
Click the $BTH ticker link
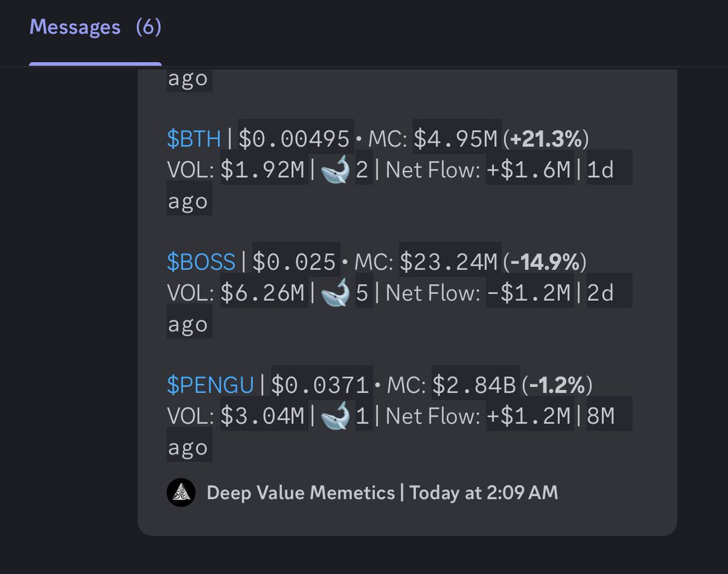(194, 139)
